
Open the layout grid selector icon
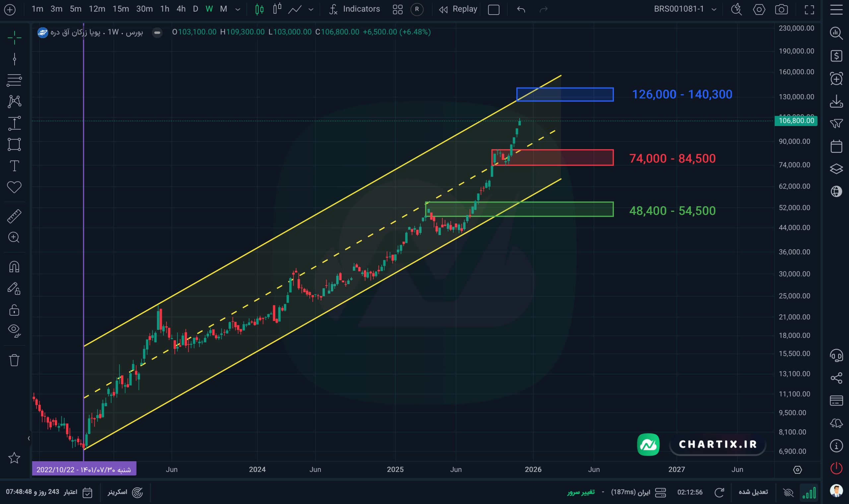click(397, 9)
